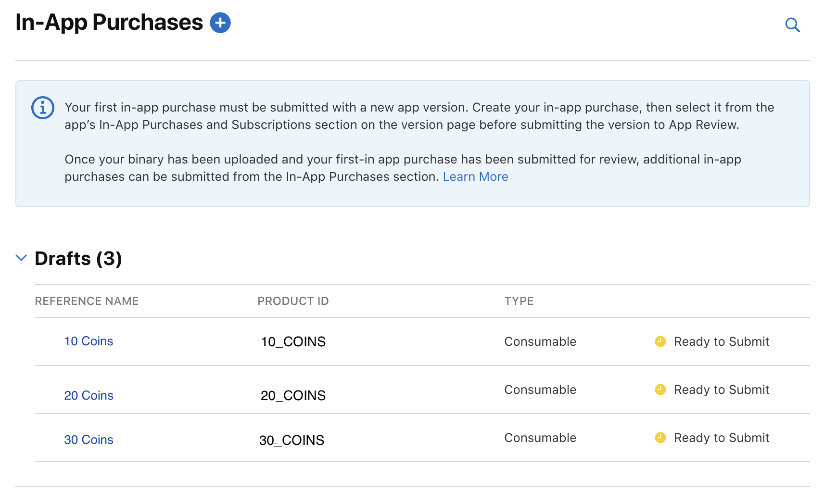Select the 30_COINS product ID text
Image resolution: width=837 pixels, height=504 pixels.
click(x=292, y=441)
